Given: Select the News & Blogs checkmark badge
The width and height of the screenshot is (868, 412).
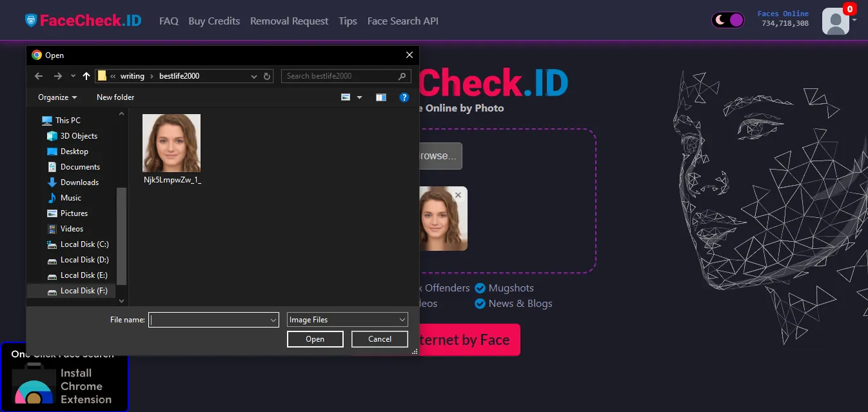Looking at the screenshot, I should point(480,304).
